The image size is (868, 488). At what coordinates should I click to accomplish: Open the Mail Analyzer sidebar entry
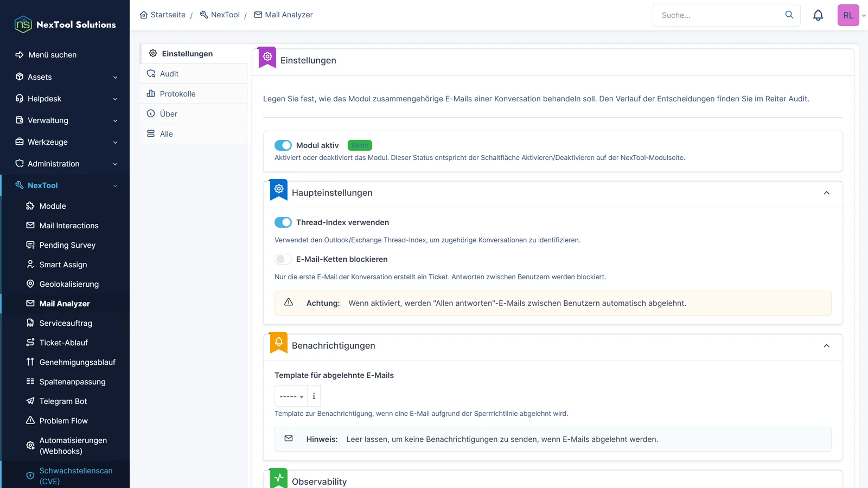coord(65,304)
